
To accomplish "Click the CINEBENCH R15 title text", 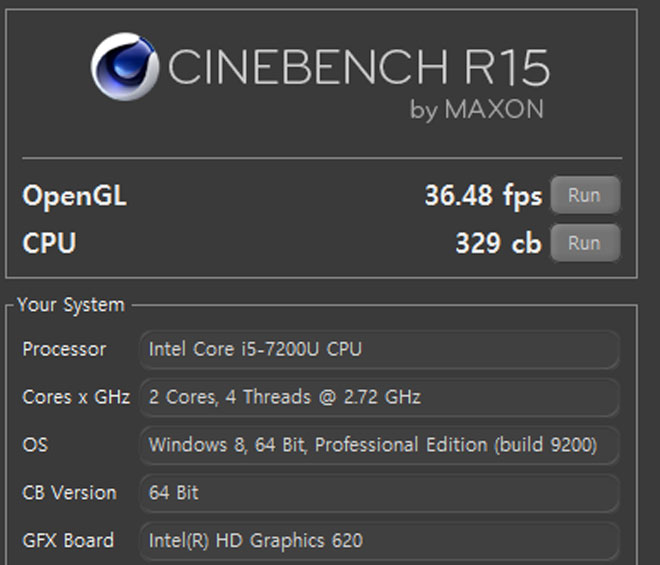I will pos(359,67).
